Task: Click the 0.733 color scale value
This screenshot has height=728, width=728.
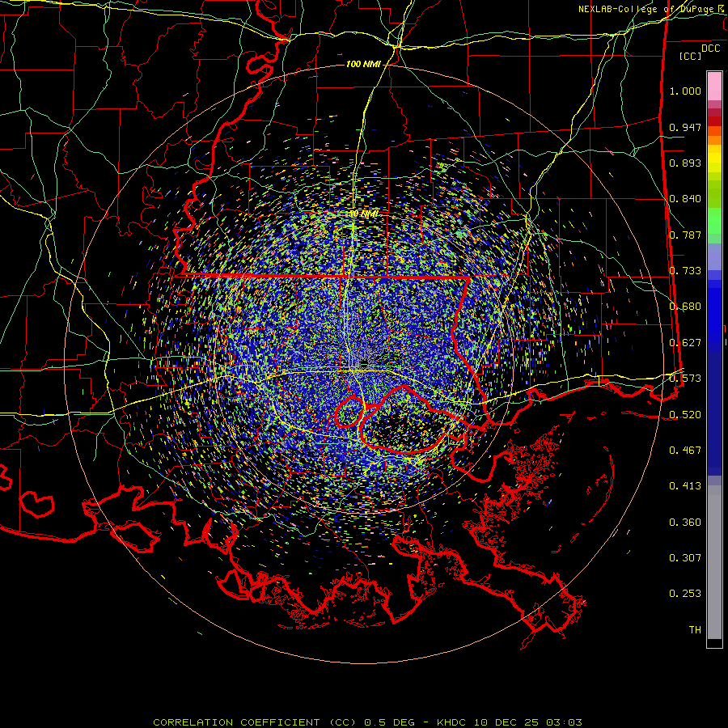Action: point(685,271)
